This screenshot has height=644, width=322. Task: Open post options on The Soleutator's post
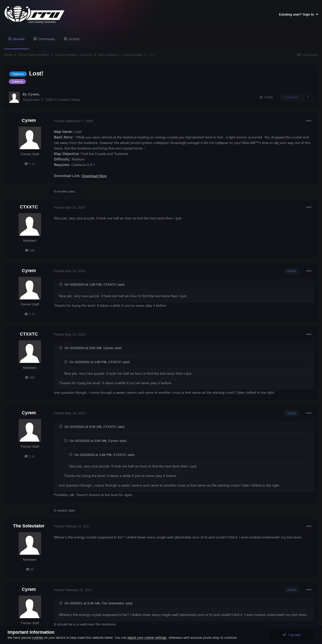click(x=309, y=526)
